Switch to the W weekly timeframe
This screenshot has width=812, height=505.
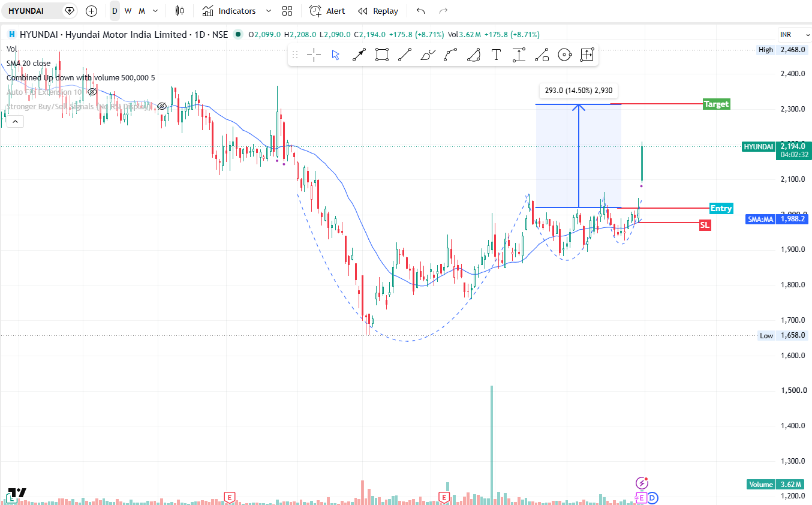128,11
